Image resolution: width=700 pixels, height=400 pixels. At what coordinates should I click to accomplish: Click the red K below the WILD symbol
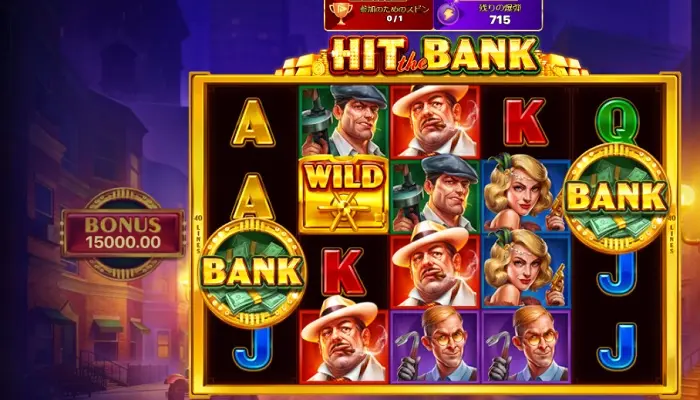click(x=344, y=272)
